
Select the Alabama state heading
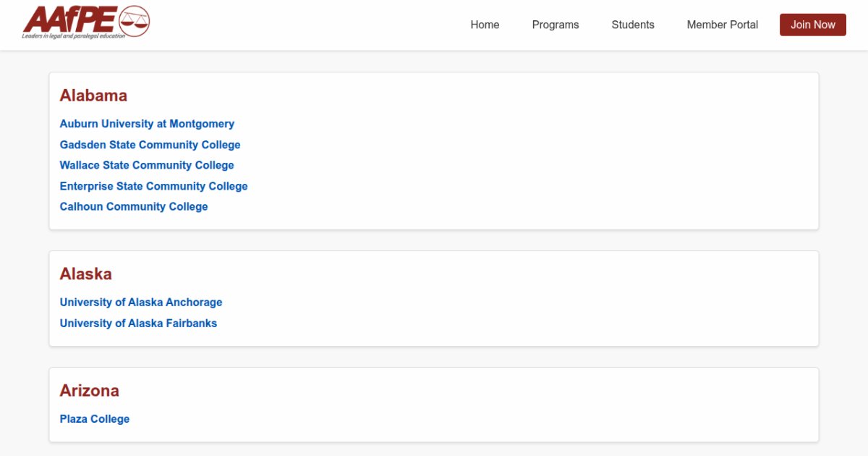[93, 96]
